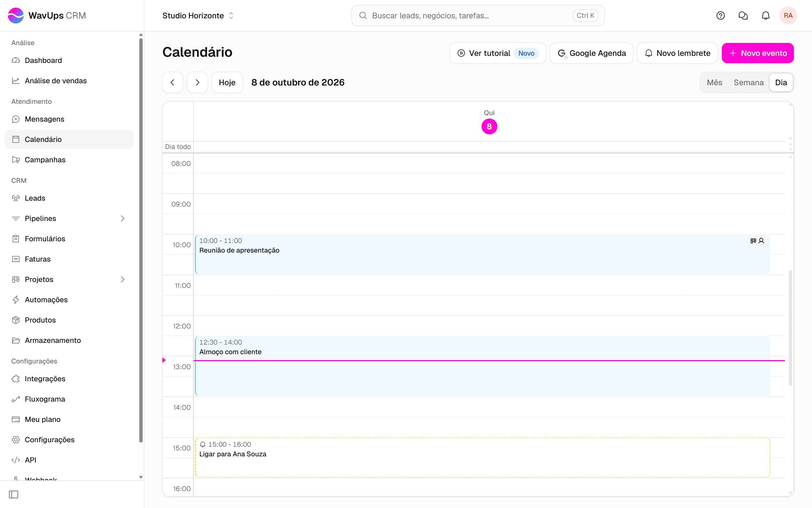Click the Análise de vendas chart icon
Viewport: 812px width, 508px height.
pyautogui.click(x=16, y=81)
